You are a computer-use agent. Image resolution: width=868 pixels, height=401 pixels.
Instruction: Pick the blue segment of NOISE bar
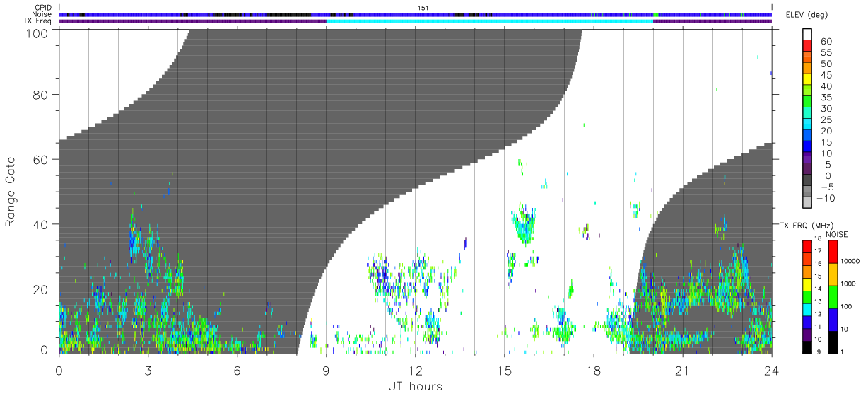coord(833,320)
